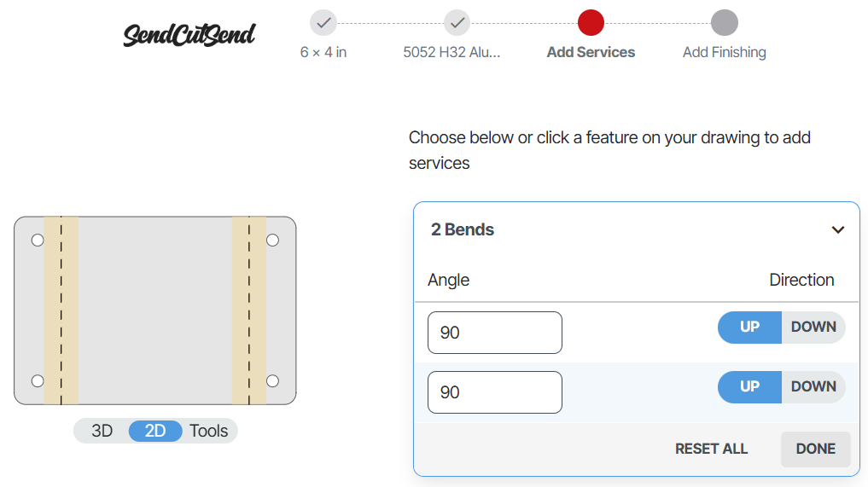
Task: Select the bottom-right hole on the drawing
Action: 272,380
